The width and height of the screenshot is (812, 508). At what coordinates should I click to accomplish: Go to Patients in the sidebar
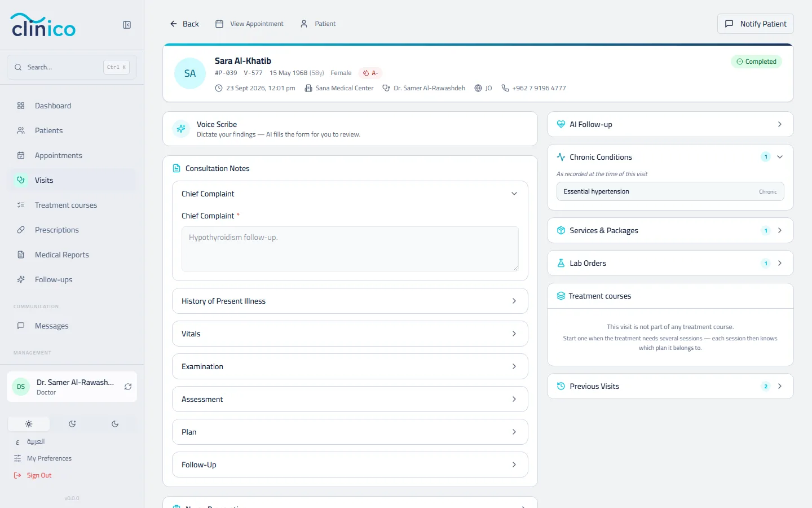72,130
